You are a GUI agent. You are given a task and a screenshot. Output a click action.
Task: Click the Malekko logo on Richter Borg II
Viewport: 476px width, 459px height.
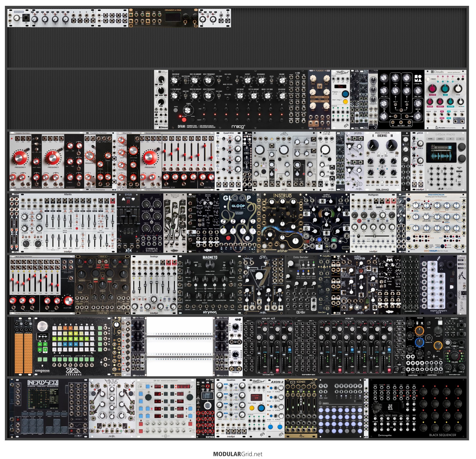point(382,190)
